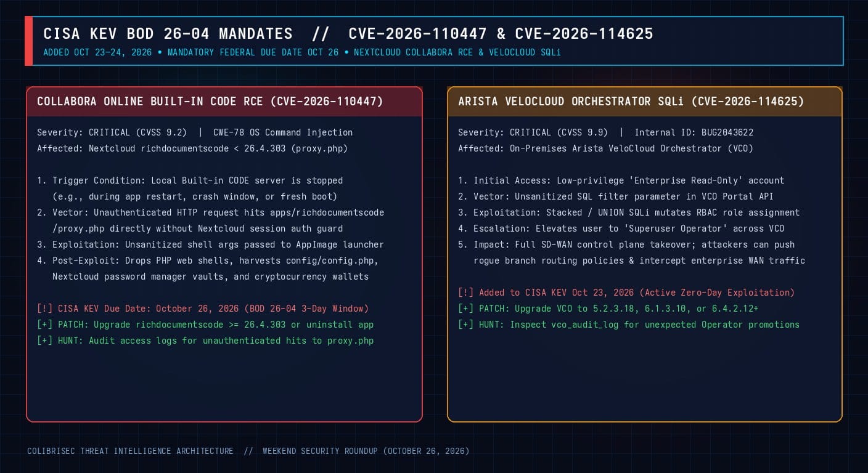Image resolution: width=868 pixels, height=473 pixels.
Task: Click the 'COLLABORA ONLINE BUILT-IN CODE RCE' card header
Action: pos(224,102)
